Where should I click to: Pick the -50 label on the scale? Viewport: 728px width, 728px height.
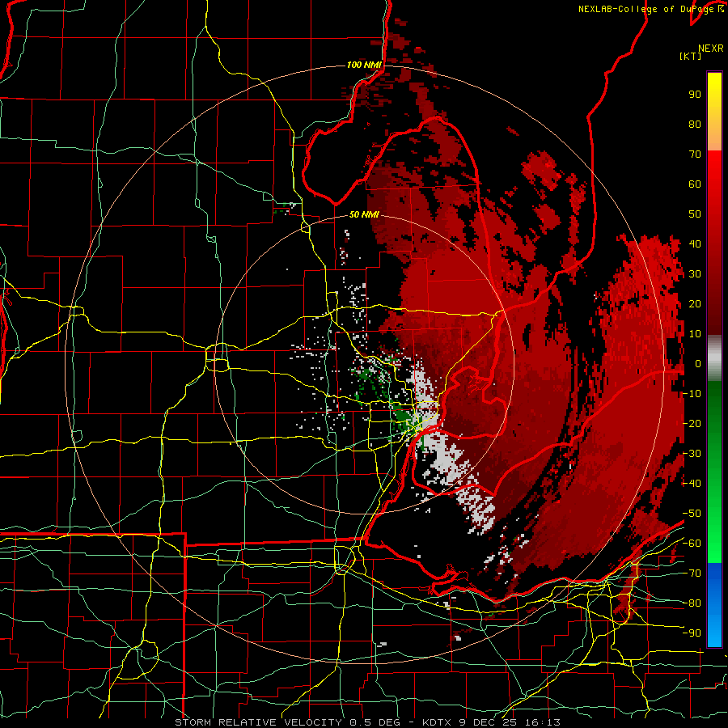click(x=692, y=514)
